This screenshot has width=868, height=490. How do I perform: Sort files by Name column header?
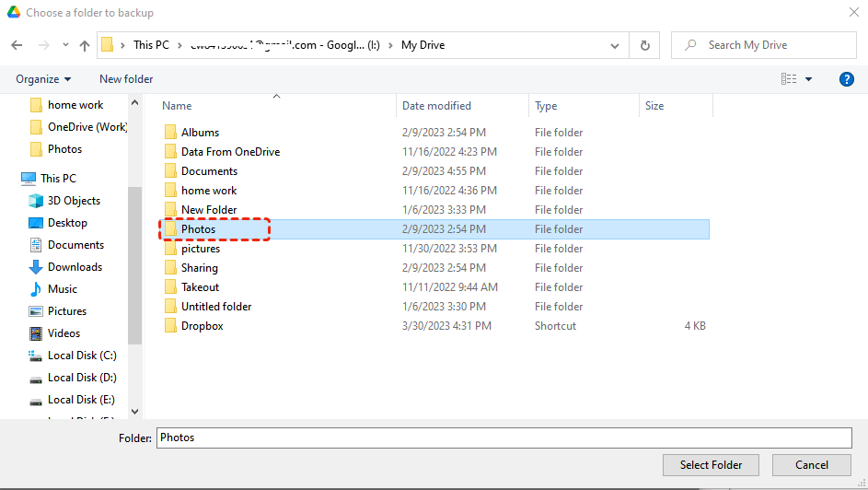pos(178,106)
